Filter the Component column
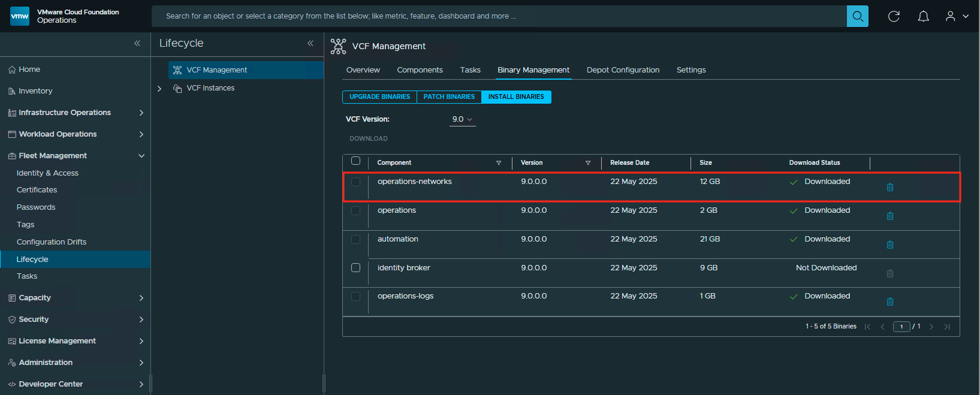 coord(499,163)
